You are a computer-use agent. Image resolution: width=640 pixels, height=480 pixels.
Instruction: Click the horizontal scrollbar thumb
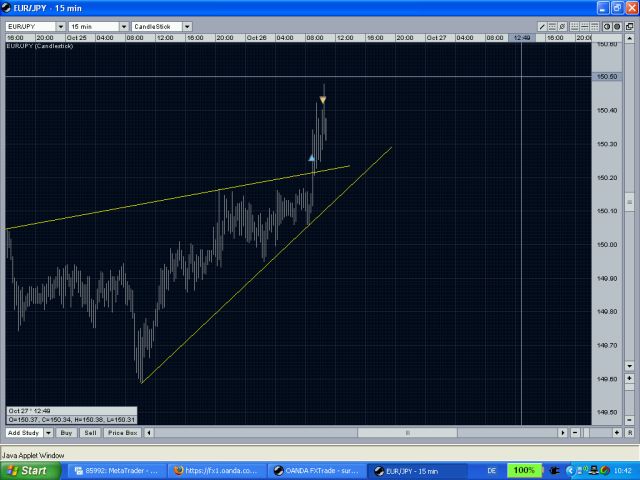coord(407,433)
